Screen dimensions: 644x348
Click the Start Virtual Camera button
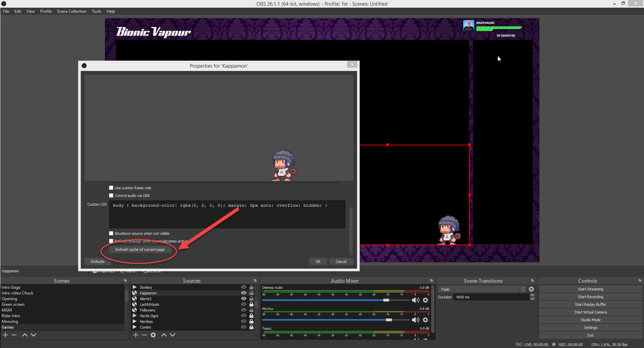coord(590,312)
